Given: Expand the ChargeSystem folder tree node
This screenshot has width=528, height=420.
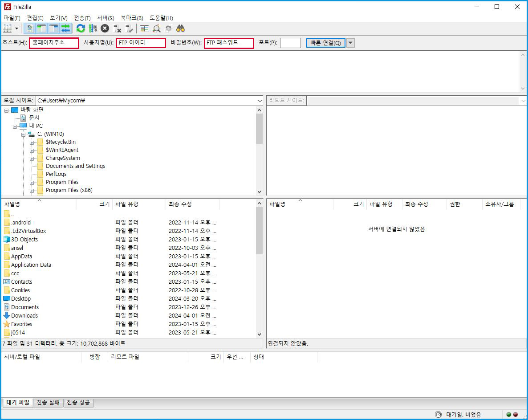Looking at the screenshot, I should (32, 158).
